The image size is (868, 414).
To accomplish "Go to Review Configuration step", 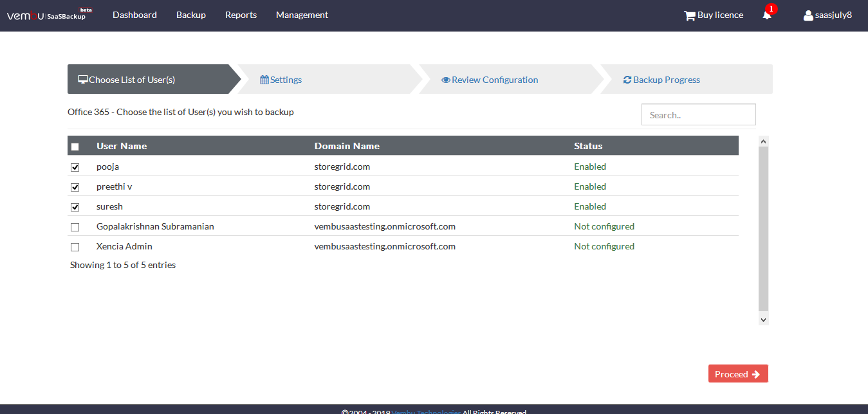I will (512, 79).
